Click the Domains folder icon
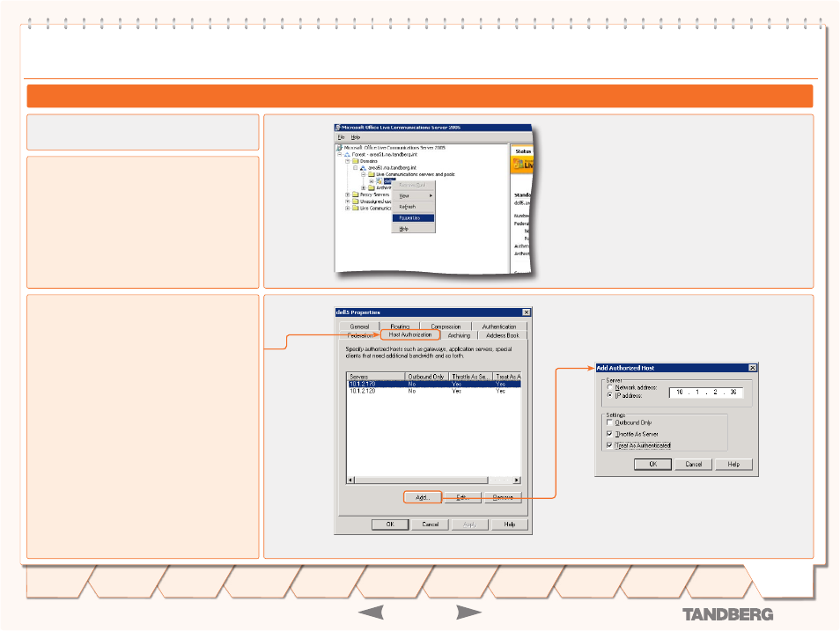This screenshot has height=631, width=840. 355,161
